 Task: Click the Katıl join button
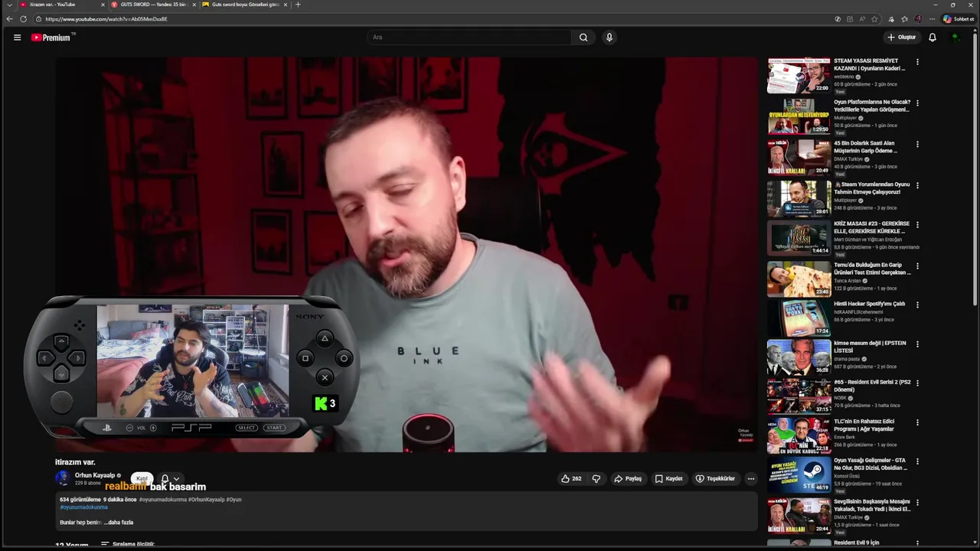pos(142,478)
